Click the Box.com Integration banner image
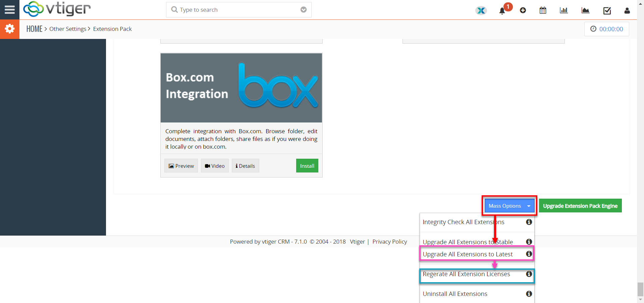 tap(241, 88)
